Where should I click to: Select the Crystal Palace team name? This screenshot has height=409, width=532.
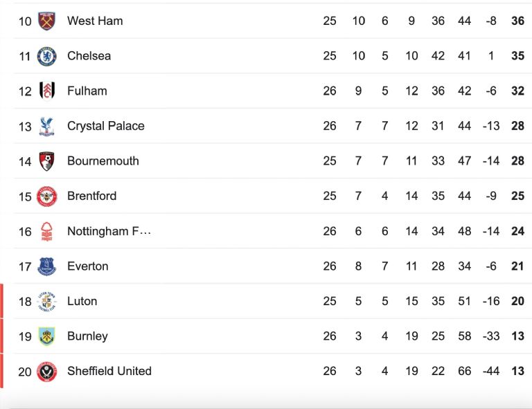106,126
